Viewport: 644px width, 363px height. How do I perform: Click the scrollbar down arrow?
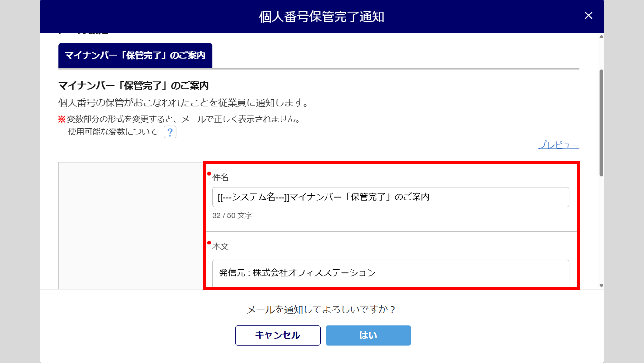pyautogui.click(x=601, y=286)
